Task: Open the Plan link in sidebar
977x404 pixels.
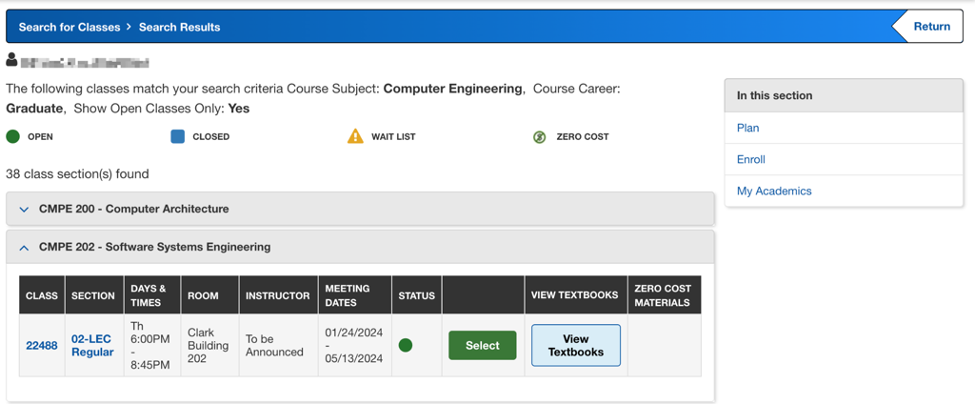Action: tap(748, 128)
